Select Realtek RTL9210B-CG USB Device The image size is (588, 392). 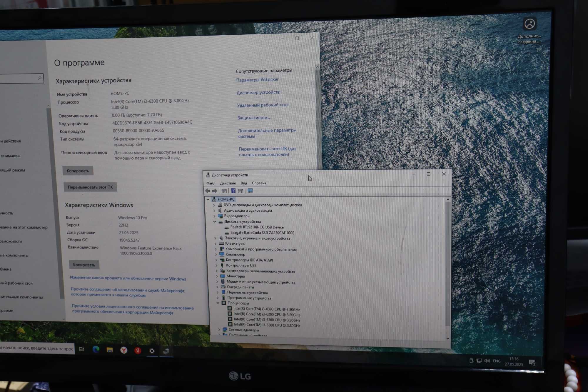tap(257, 227)
